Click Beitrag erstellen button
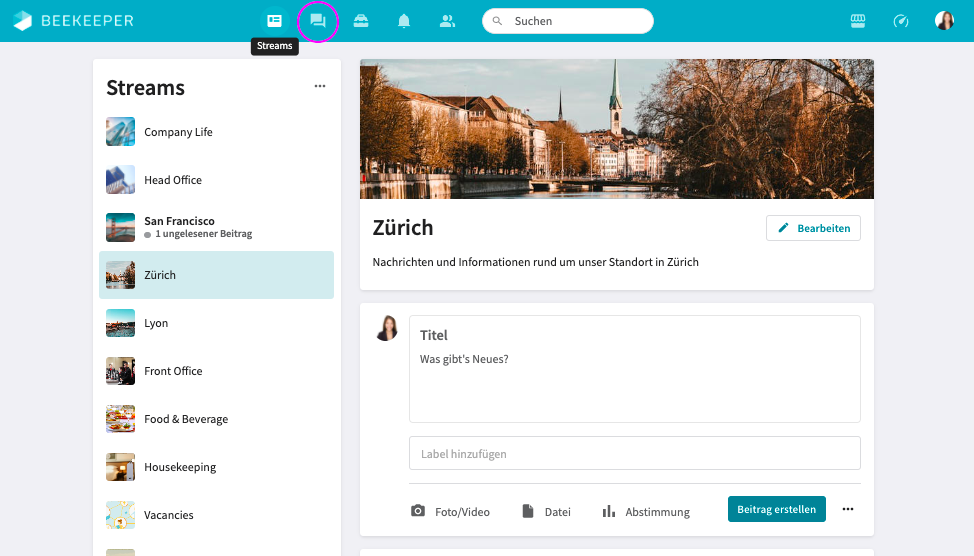The width and height of the screenshot is (974, 556). pyautogui.click(x=776, y=509)
